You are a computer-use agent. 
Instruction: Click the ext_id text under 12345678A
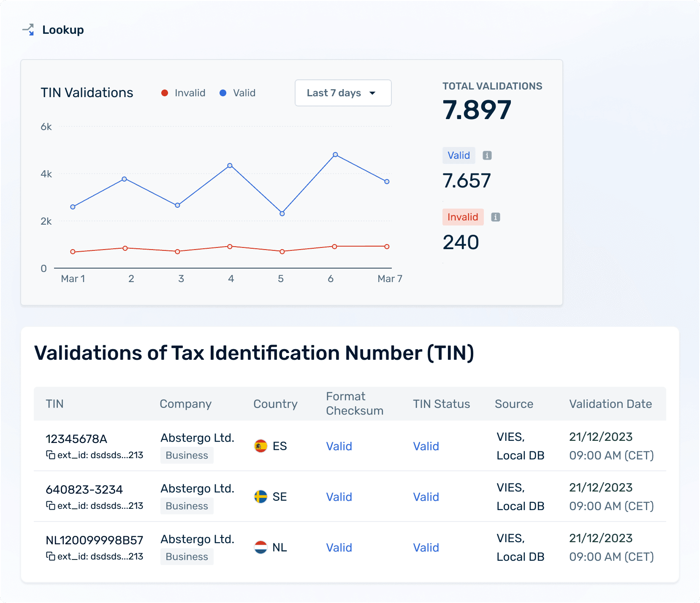[100, 455]
